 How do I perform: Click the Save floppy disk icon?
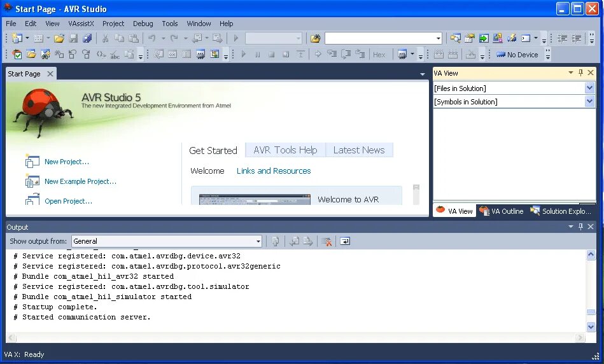pyautogui.click(x=73, y=38)
